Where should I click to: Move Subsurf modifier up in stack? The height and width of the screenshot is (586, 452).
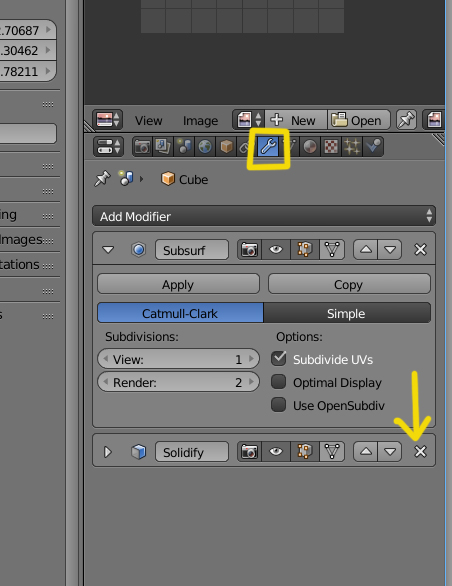point(366,250)
